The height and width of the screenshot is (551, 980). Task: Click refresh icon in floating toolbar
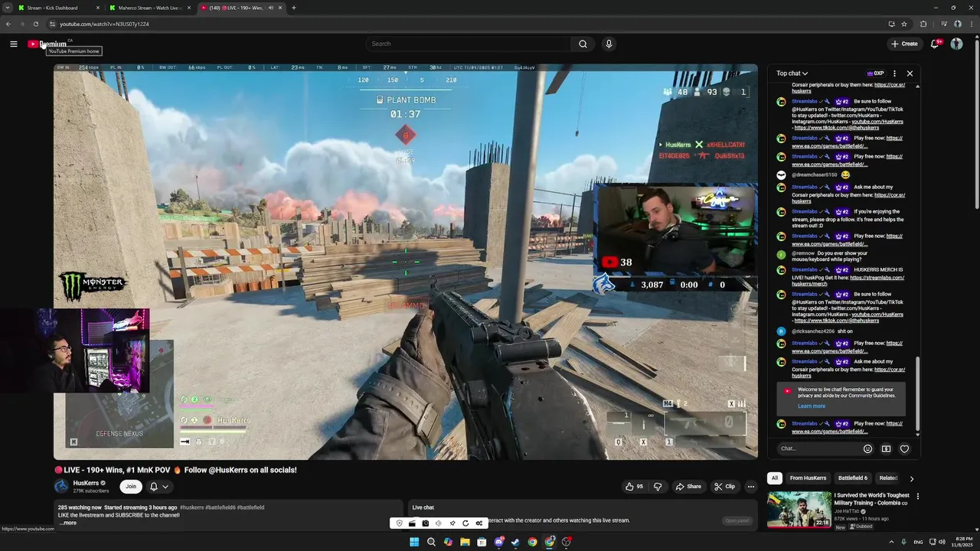pos(465,523)
